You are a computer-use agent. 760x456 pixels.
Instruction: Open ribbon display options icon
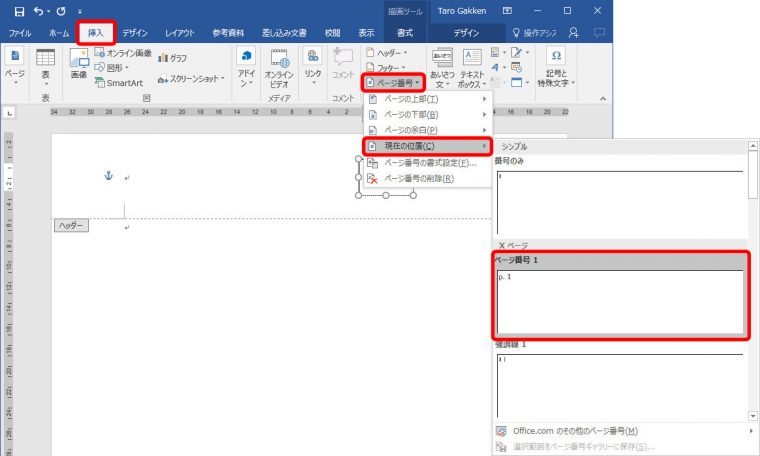pos(507,11)
